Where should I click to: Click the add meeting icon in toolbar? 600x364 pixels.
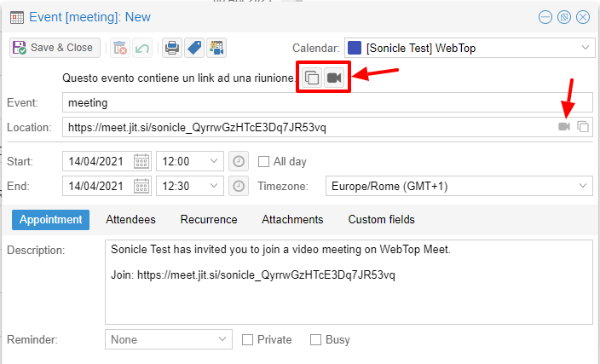click(216, 48)
